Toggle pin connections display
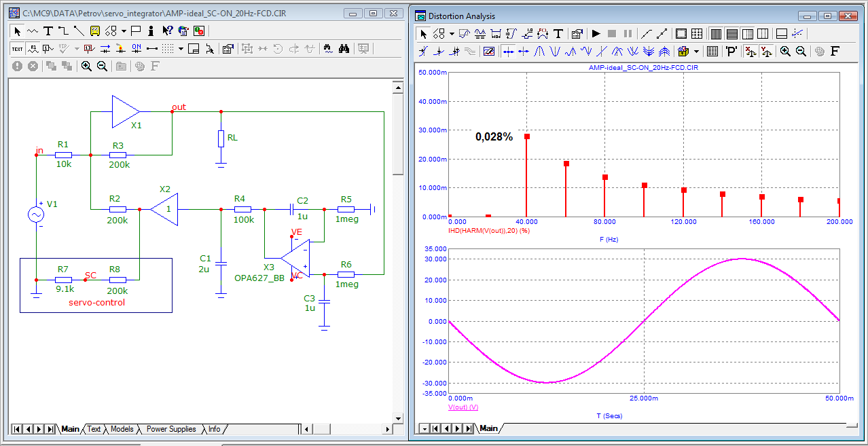868x446 pixels. (x=152, y=49)
